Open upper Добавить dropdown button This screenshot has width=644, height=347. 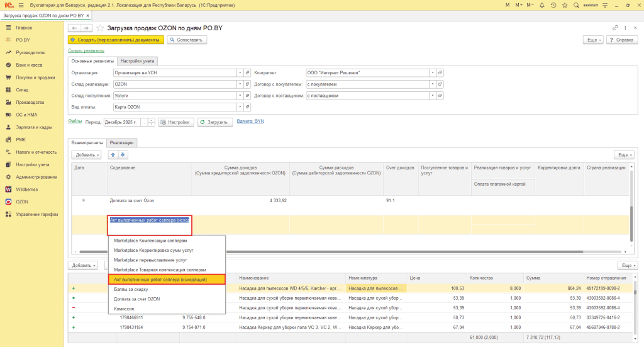pyautogui.click(x=86, y=154)
